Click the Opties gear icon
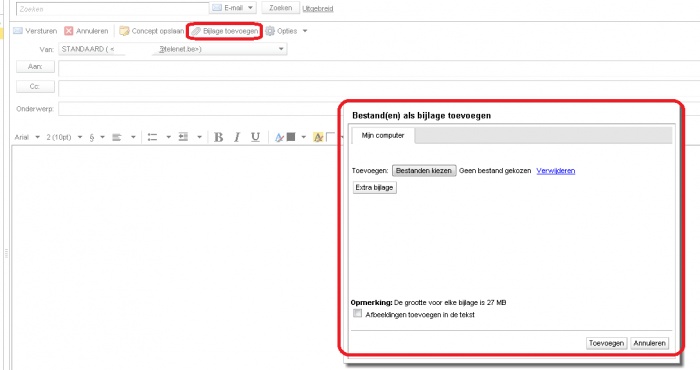This screenshot has width=700, height=370. (270, 31)
